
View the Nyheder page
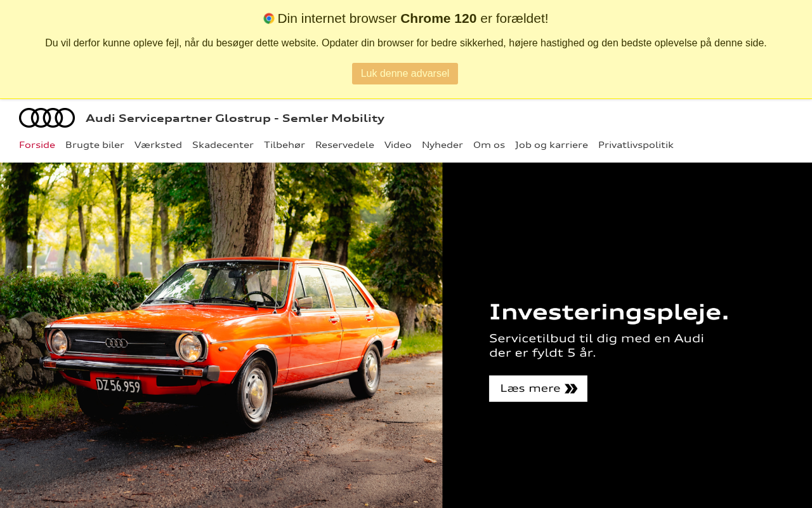pos(442,145)
